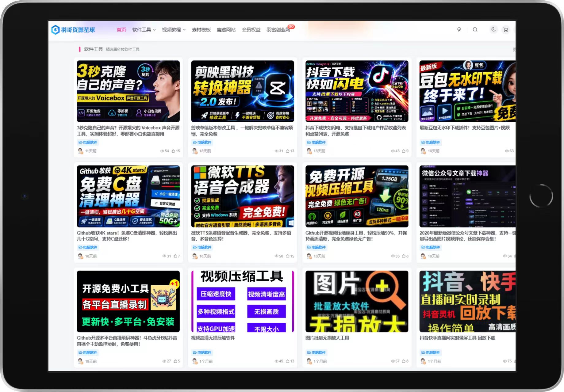Open the 图片批量放大软件 thumbnail

coord(357,301)
